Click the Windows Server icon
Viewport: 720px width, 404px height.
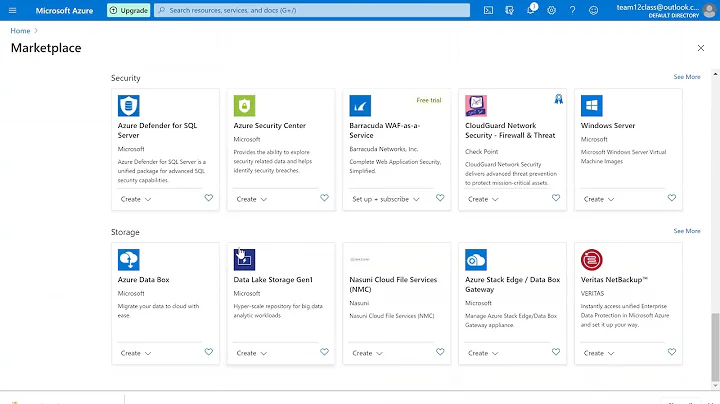pyautogui.click(x=591, y=106)
